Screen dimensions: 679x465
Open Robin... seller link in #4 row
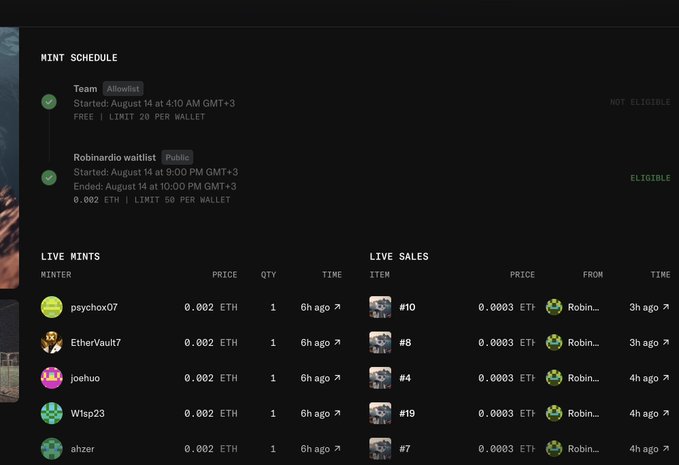(x=583, y=378)
